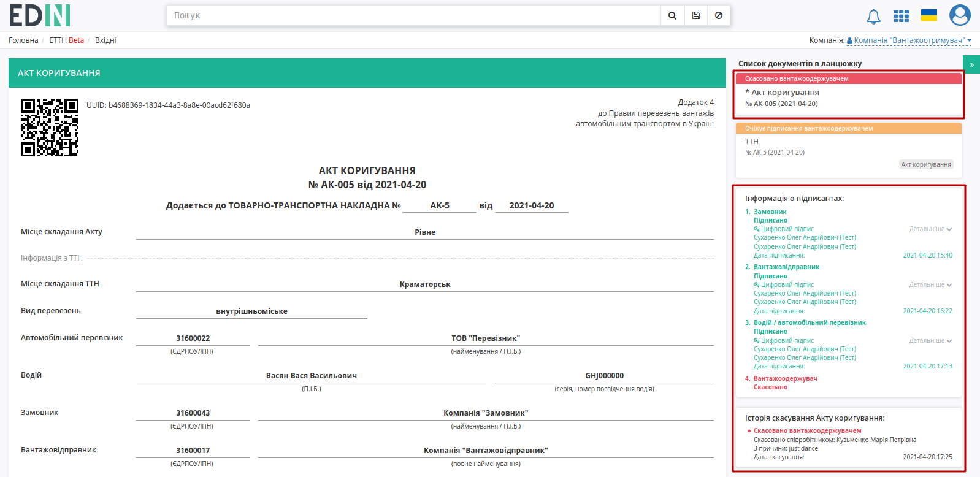Open the apps grid menu
The width and height of the screenshot is (980, 477).
901,17
